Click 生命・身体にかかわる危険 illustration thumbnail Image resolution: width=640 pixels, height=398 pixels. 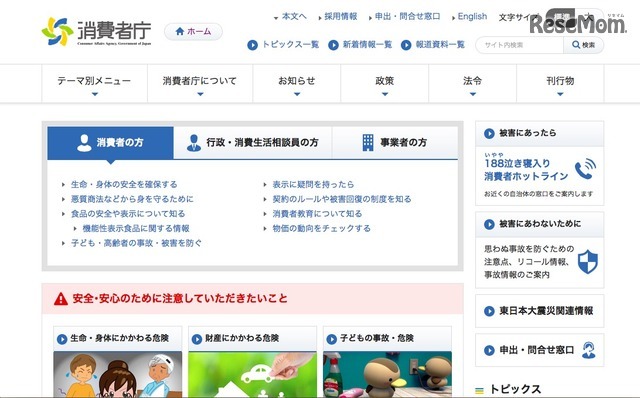[118, 374]
